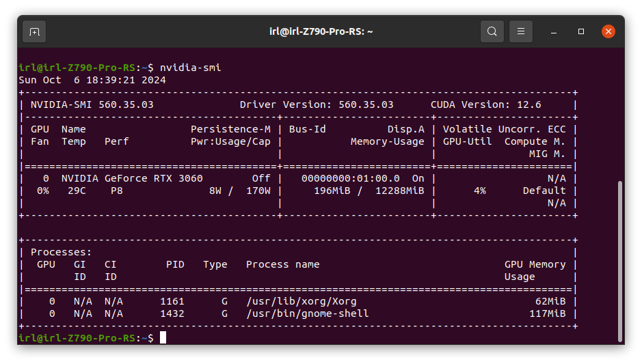Click the compute mode 'Default'
This screenshot has width=642, height=364.
pos(544,191)
